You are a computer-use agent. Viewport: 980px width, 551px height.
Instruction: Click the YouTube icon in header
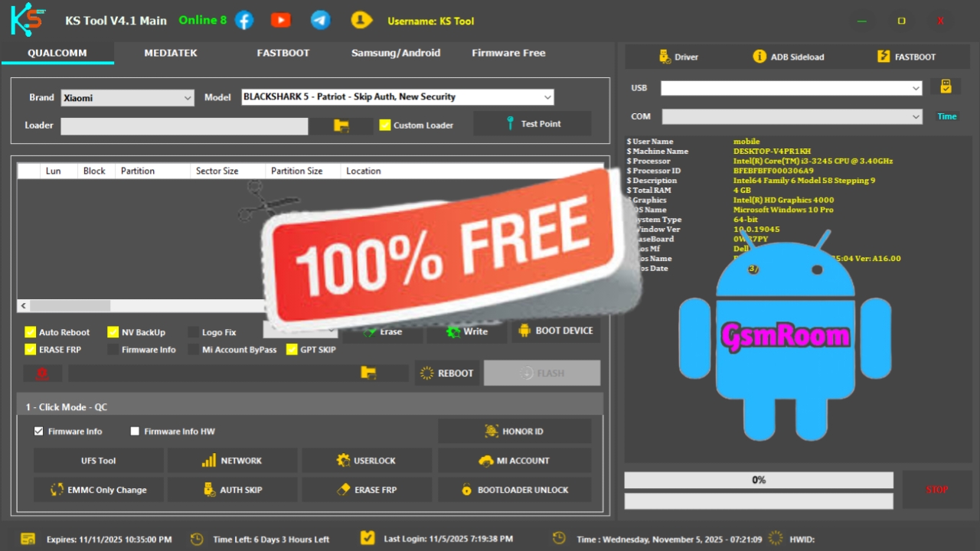point(281,21)
